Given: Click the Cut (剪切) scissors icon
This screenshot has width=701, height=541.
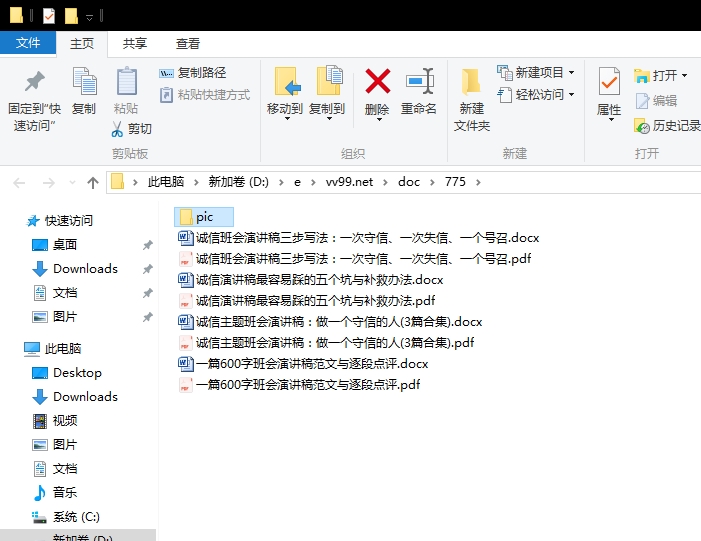Looking at the screenshot, I should [117, 129].
